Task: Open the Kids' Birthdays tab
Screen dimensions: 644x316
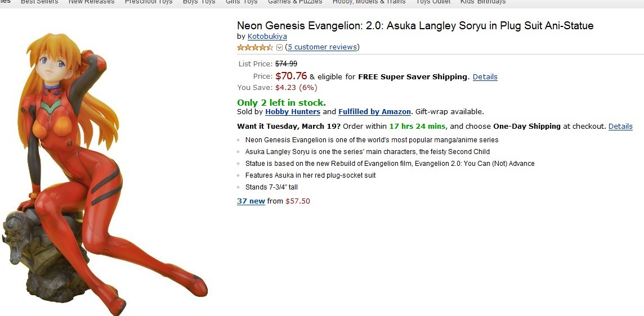Action: click(x=483, y=2)
